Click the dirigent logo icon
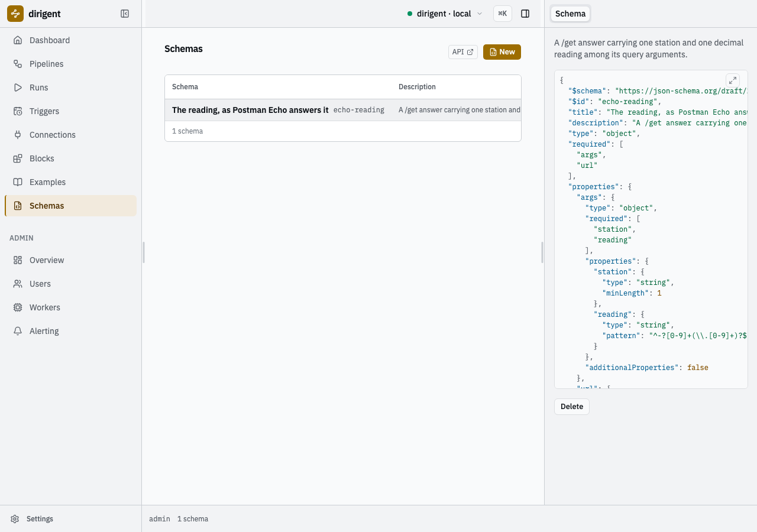Image resolution: width=757 pixels, height=532 pixels. [15, 14]
